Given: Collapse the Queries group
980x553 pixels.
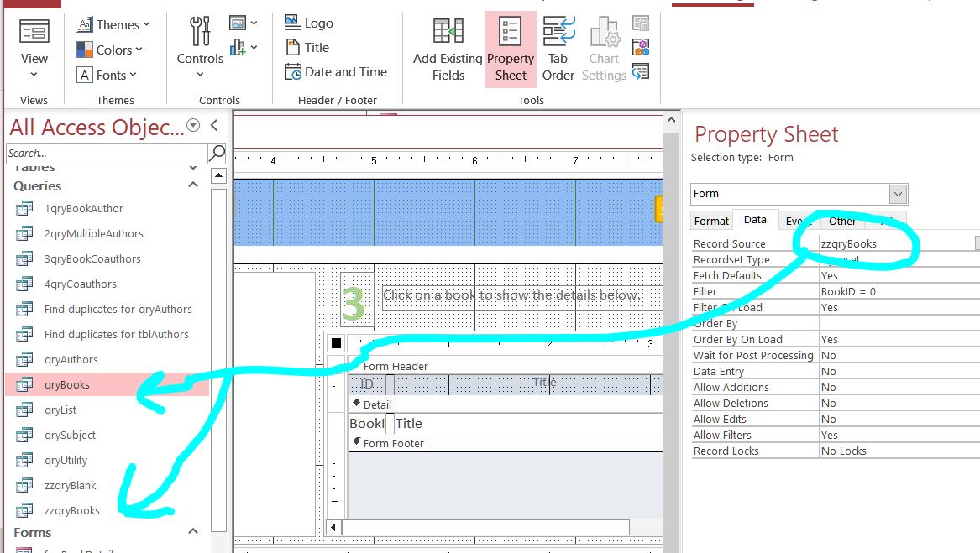Looking at the screenshot, I should 193,185.
